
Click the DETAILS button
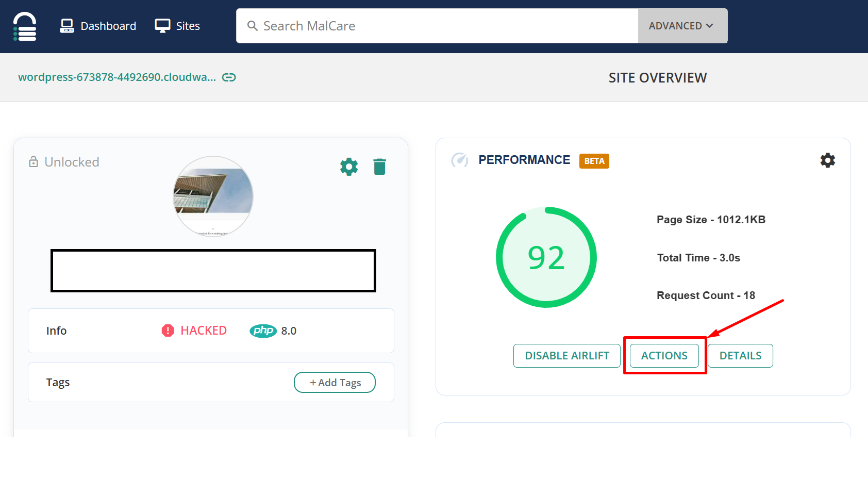tap(741, 356)
